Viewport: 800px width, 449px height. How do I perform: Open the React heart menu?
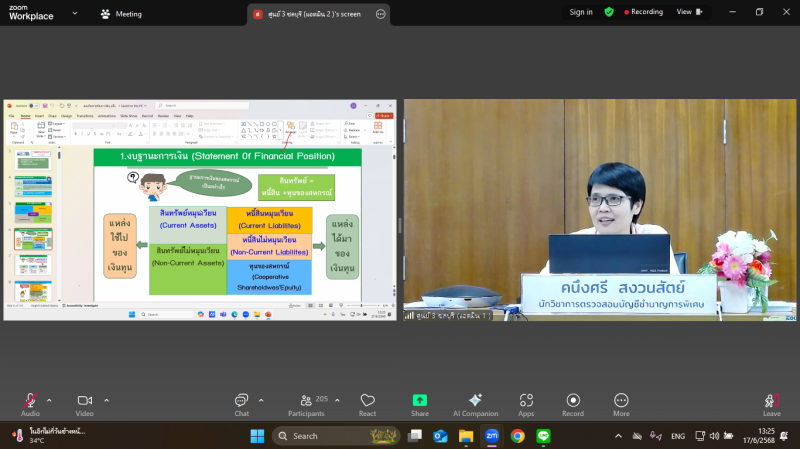pos(367,401)
